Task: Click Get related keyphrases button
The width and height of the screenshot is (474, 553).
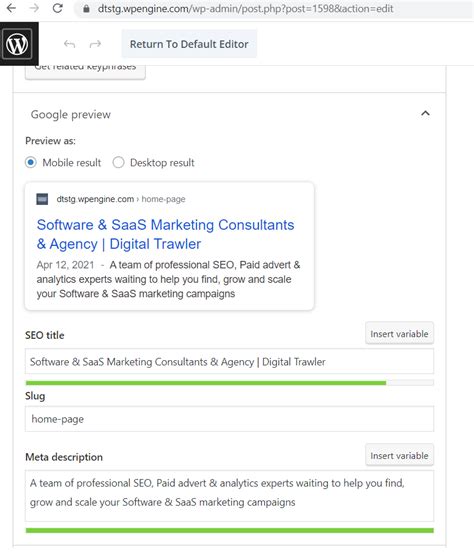Action: coord(85,72)
